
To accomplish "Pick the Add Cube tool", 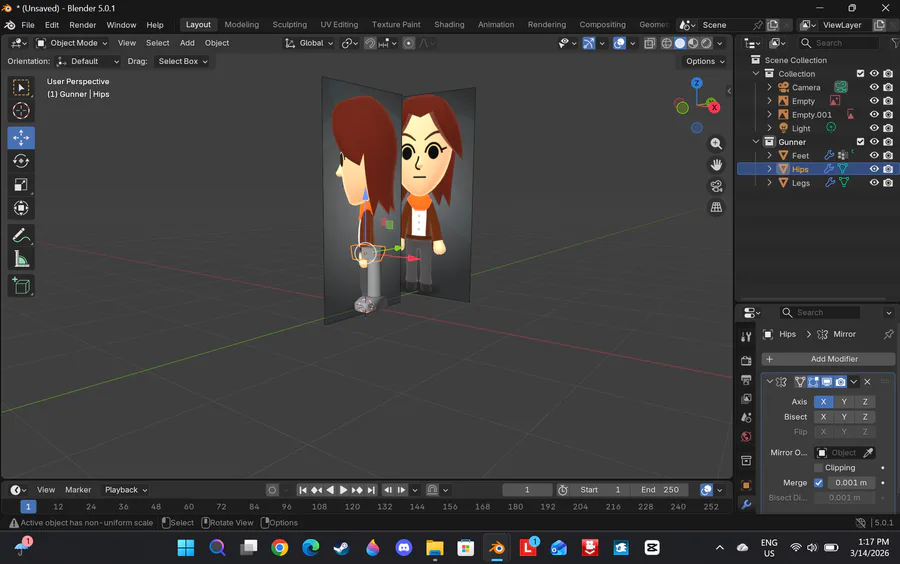I will [x=21, y=287].
